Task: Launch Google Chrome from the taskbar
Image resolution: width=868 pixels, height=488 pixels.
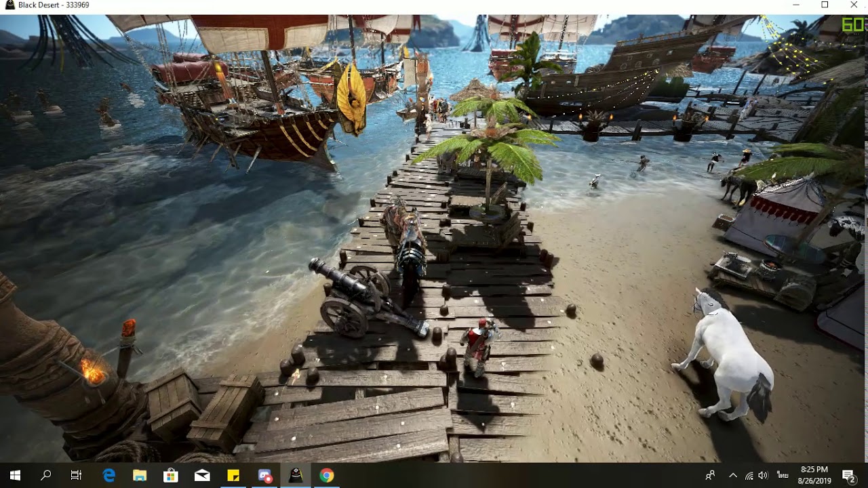Action: point(327,475)
